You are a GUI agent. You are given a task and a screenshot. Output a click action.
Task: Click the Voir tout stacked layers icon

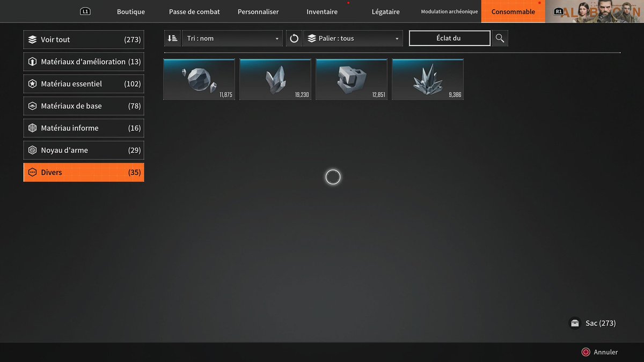[32, 40]
